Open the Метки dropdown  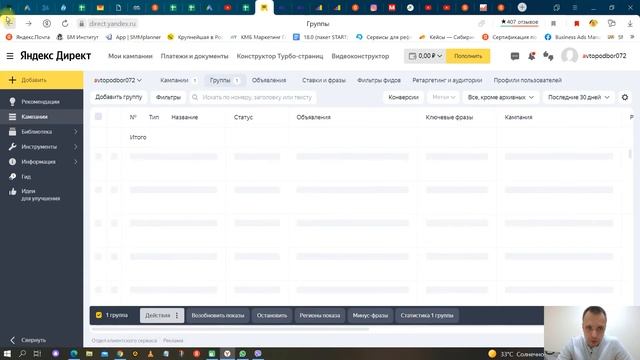point(443,97)
